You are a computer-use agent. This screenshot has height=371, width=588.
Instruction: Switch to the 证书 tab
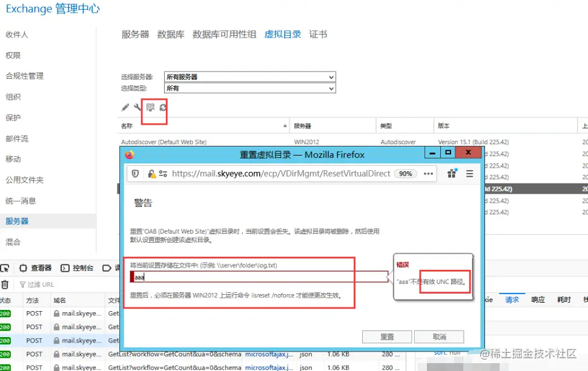point(318,34)
